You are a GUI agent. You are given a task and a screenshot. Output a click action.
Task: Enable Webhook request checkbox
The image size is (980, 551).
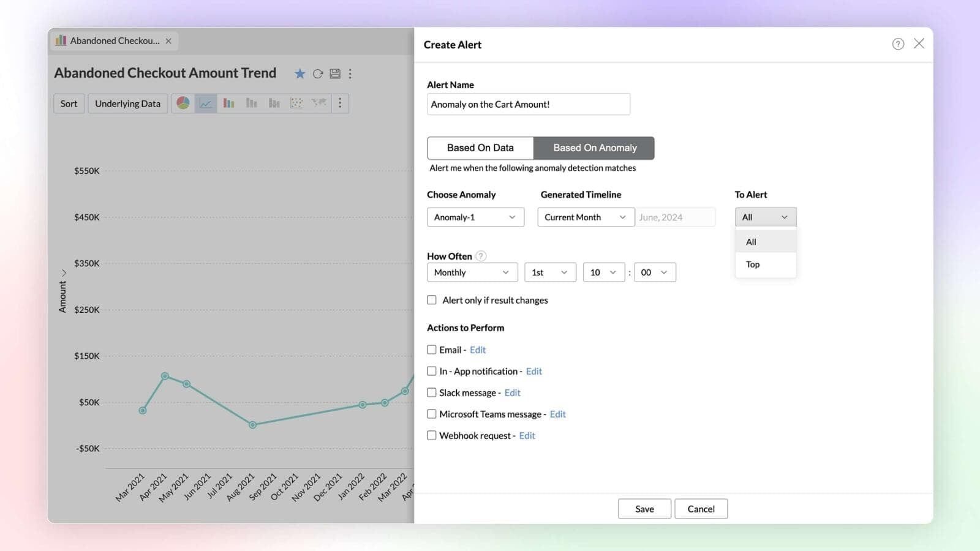click(x=432, y=435)
